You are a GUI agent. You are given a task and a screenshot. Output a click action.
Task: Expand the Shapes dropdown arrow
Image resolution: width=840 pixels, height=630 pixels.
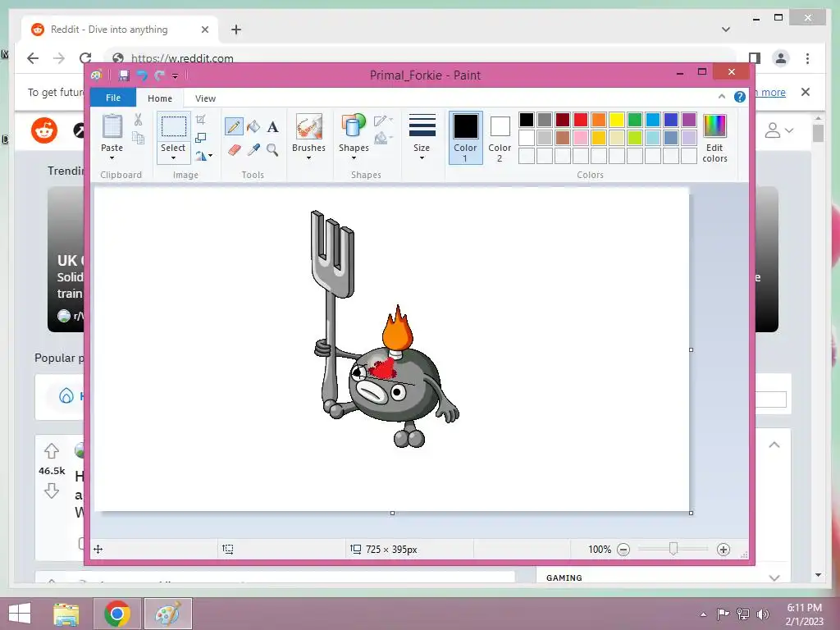[x=354, y=158]
